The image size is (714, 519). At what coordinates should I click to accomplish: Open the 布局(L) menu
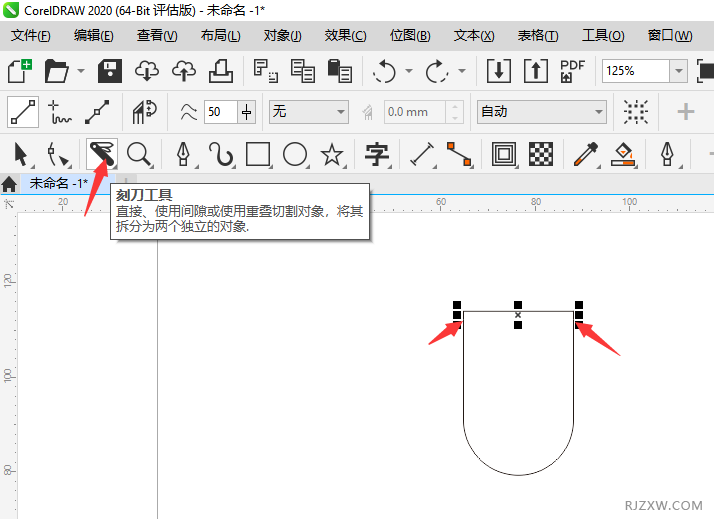click(x=220, y=35)
